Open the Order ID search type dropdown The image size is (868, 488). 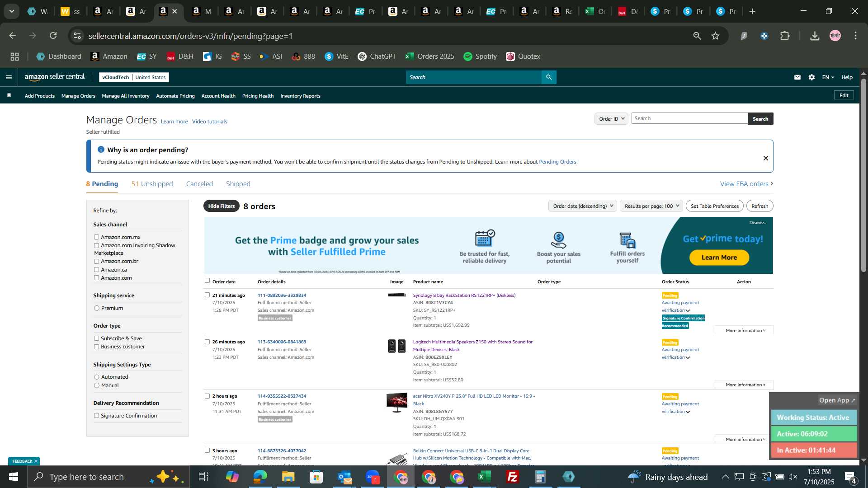pyautogui.click(x=611, y=118)
